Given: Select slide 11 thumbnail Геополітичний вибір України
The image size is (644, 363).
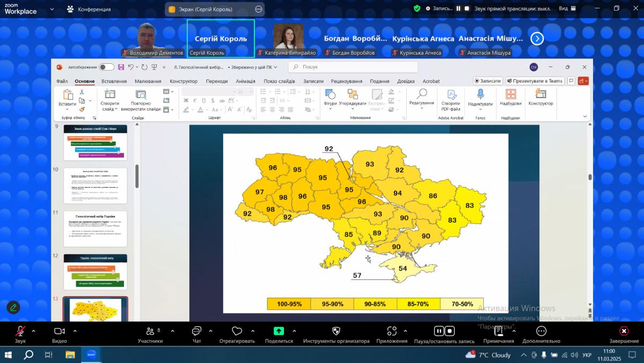Looking at the screenshot, I should pyautogui.click(x=96, y=228).
